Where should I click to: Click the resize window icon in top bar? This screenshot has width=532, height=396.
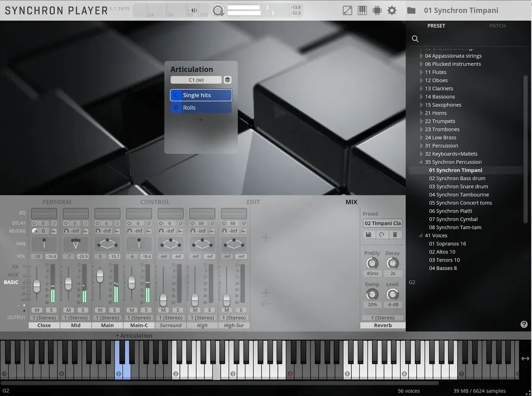[348, 10]
